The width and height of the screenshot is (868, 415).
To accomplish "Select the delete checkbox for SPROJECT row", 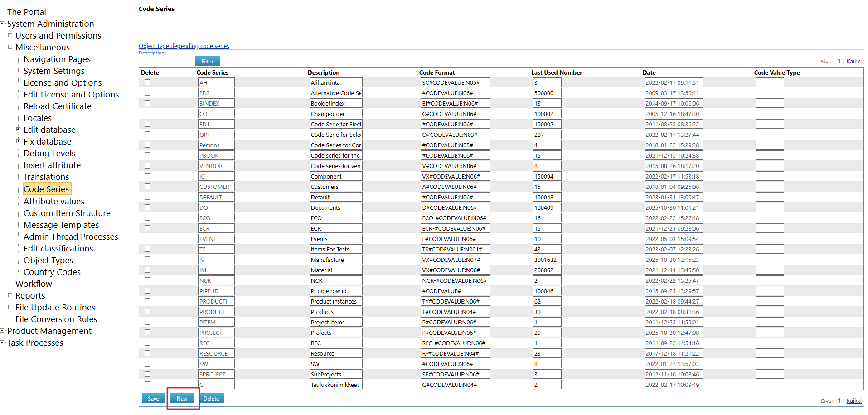I will coord(147,374).
